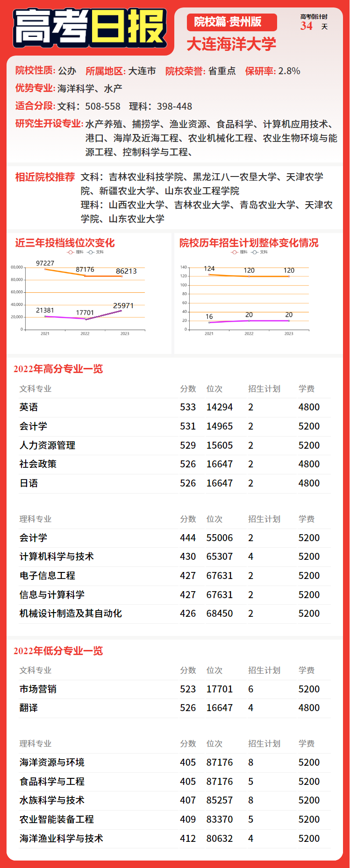
Task: Click the 优势专业 line 海洋科学、水产
Action: pos(90,88)
